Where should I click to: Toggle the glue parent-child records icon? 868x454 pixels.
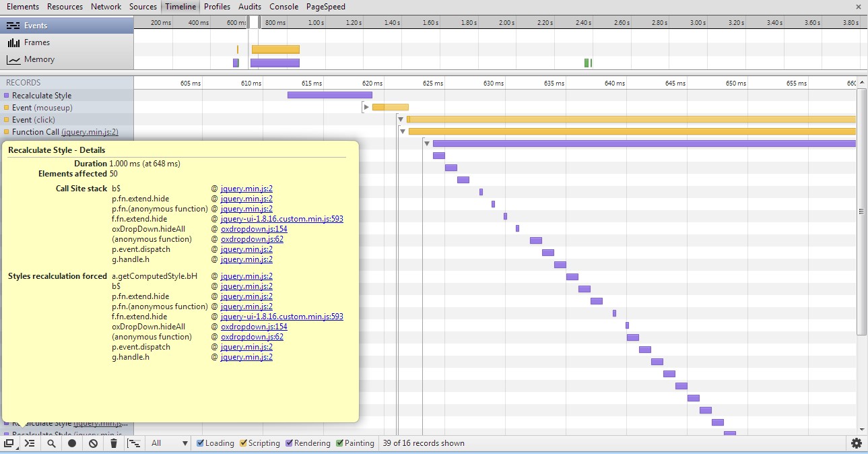tap(134, 443)
